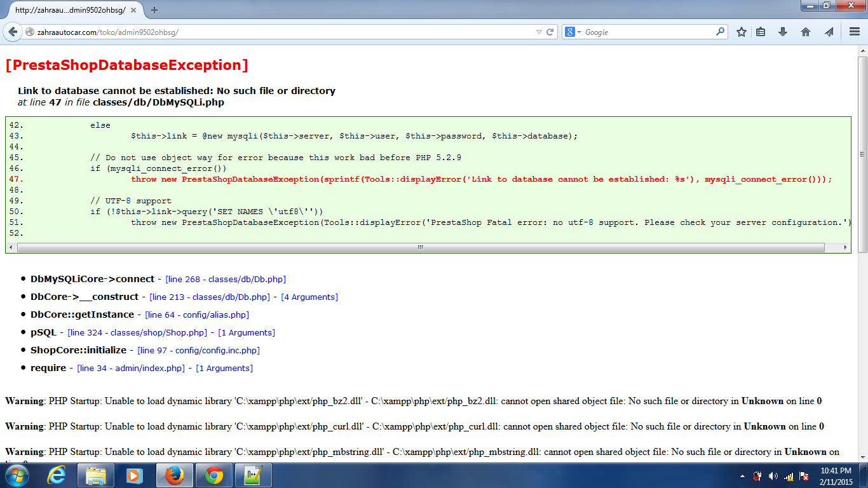Open the Action Center flag icon

(x=804, y=476)
